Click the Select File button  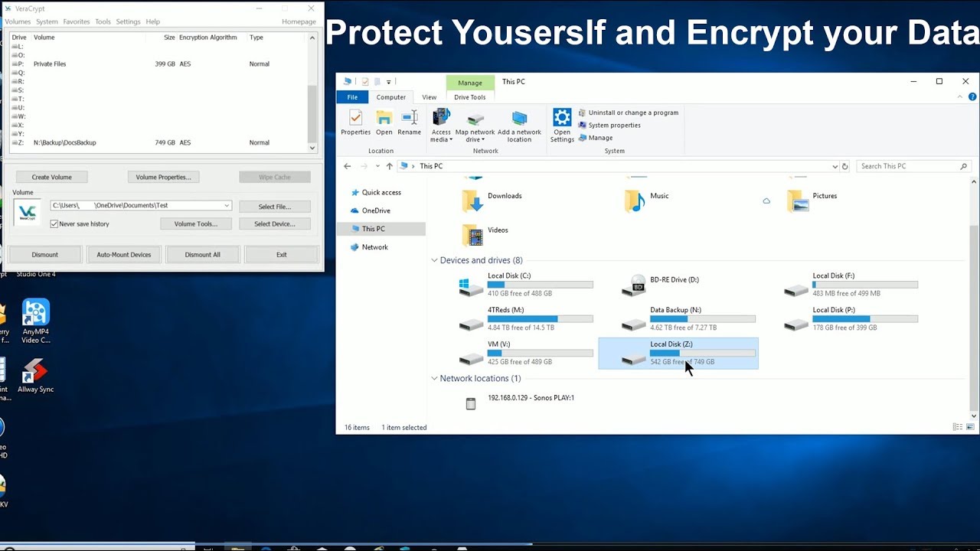(274, 207)
